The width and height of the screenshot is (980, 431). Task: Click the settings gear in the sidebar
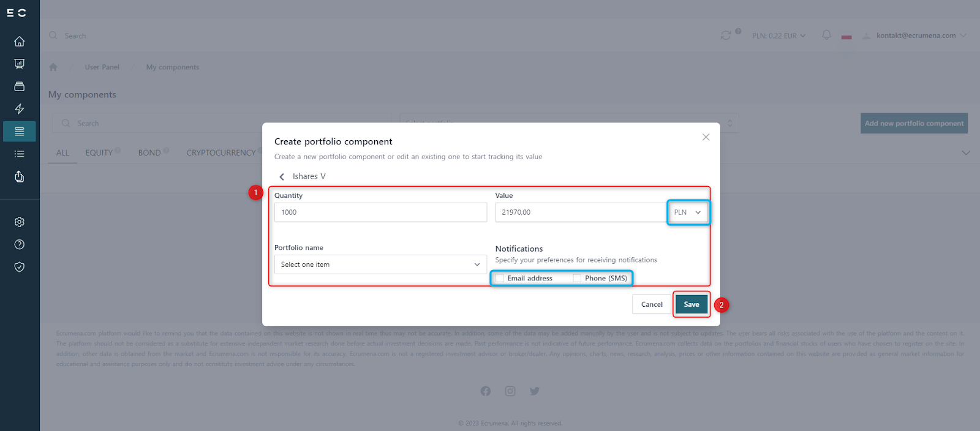[20, 222]
